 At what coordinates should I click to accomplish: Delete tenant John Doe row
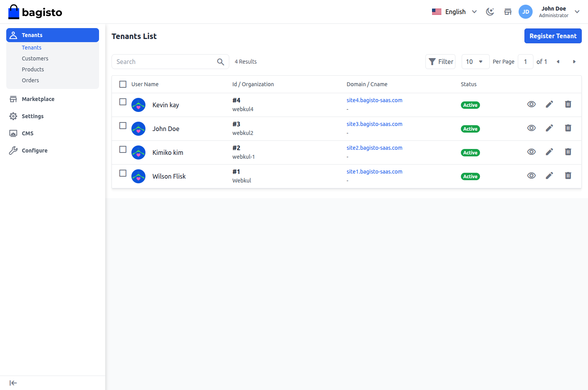(x=568, y=128)
